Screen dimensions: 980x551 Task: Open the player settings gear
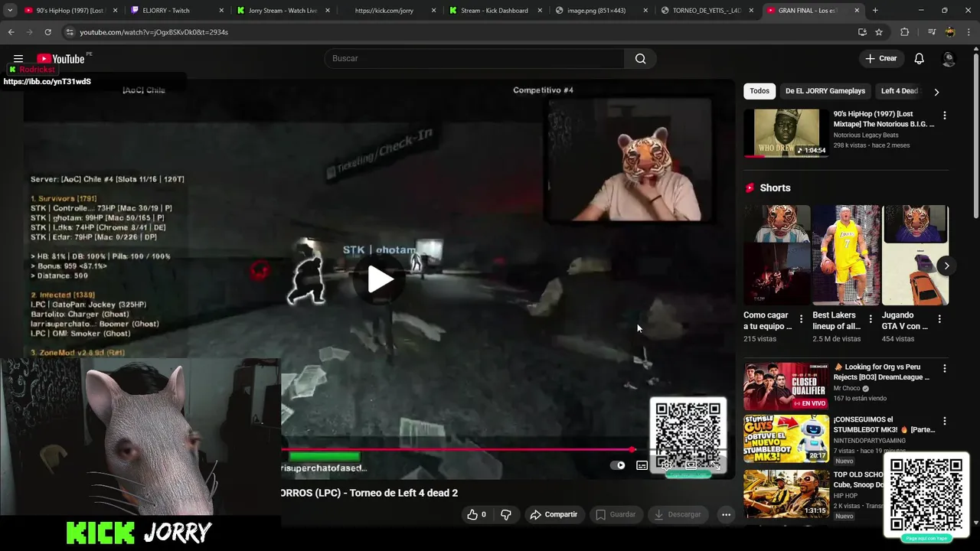coord(666,465)
